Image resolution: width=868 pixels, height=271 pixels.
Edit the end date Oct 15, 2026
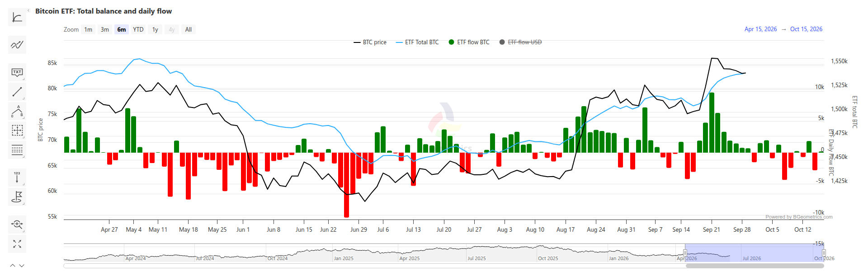click(806, 29)
